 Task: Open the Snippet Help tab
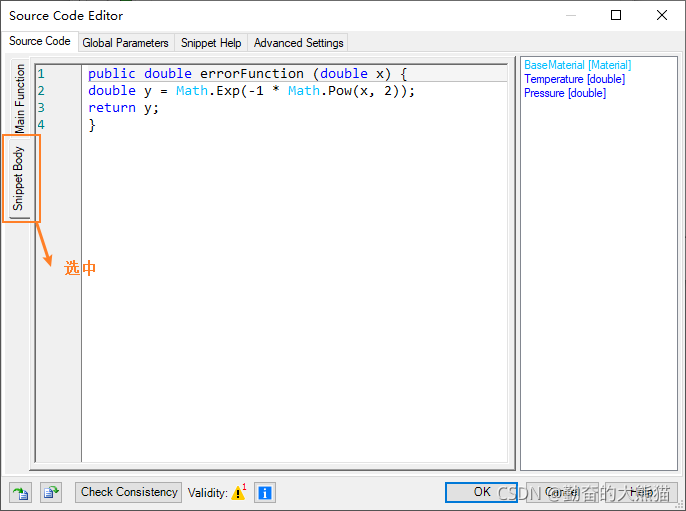(211, 43)
